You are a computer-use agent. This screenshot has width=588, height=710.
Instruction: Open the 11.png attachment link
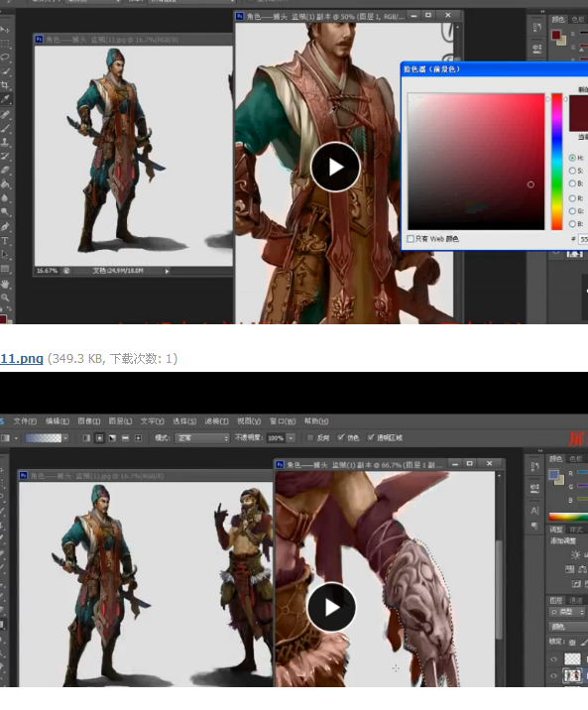coord(22,359)
